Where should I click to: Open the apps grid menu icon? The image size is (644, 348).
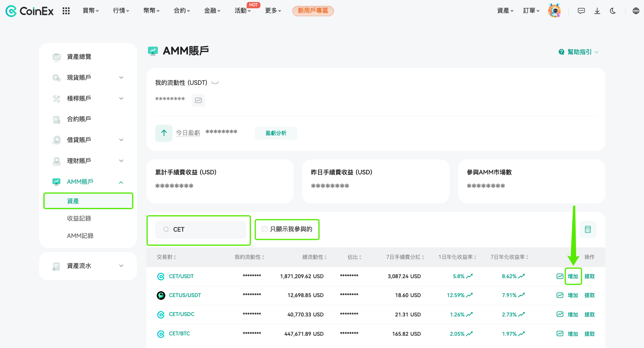pyautogui.click(x=66, y=11)
